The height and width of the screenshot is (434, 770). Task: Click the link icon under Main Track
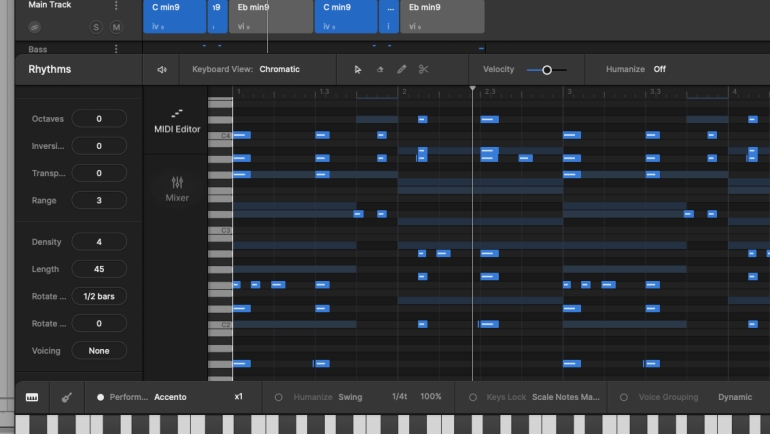[x=34, y=27]
